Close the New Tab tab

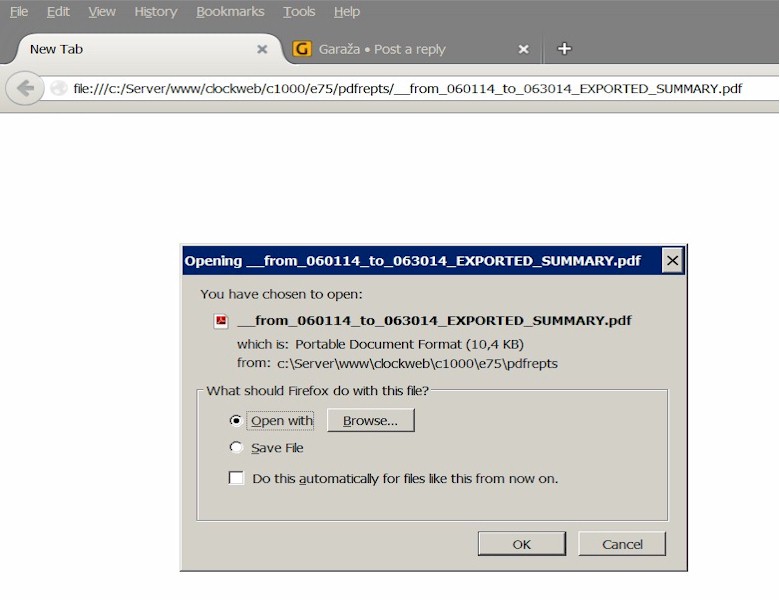(262, 49)
